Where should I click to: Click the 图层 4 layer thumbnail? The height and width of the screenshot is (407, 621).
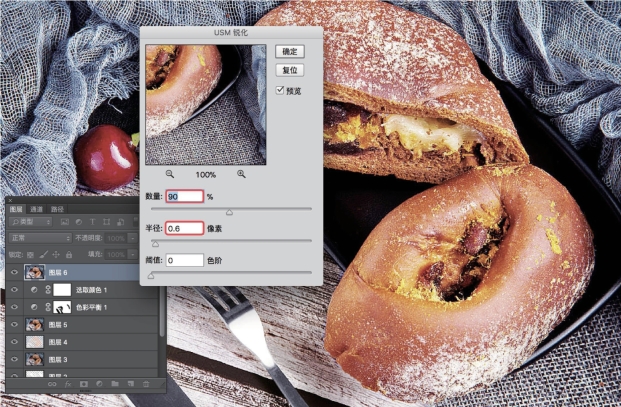[34, 342]
